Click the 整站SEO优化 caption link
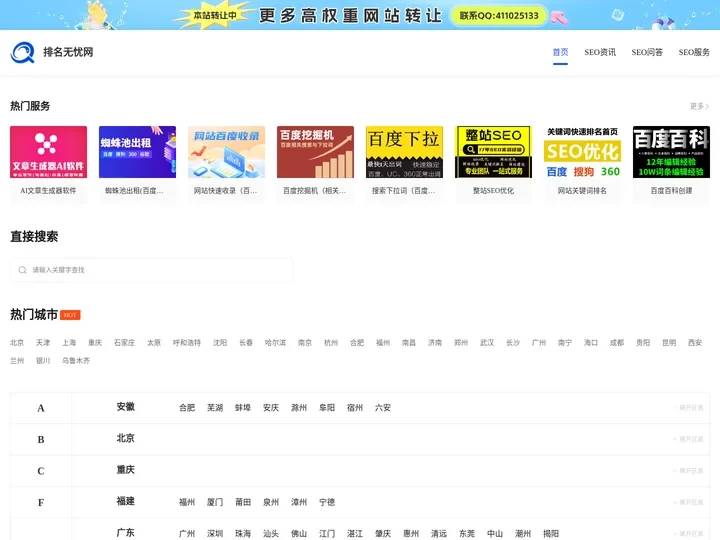The image size is (720, 540). pyautogui.click(x=493, y=191)
